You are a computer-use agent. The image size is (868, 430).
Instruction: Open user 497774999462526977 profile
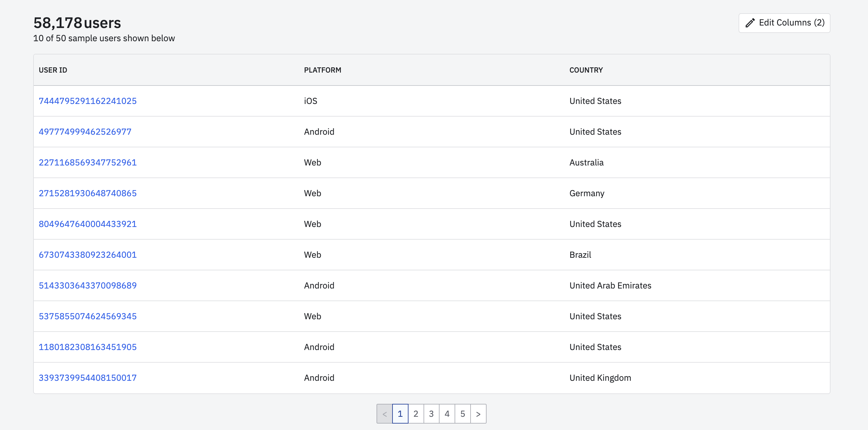tap(85, 132)
